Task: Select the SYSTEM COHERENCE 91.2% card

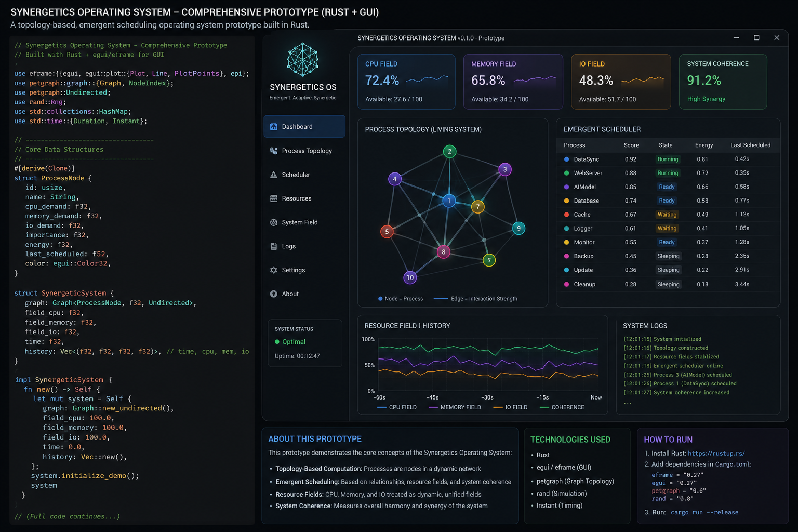Action: click(x=723, y=82)
